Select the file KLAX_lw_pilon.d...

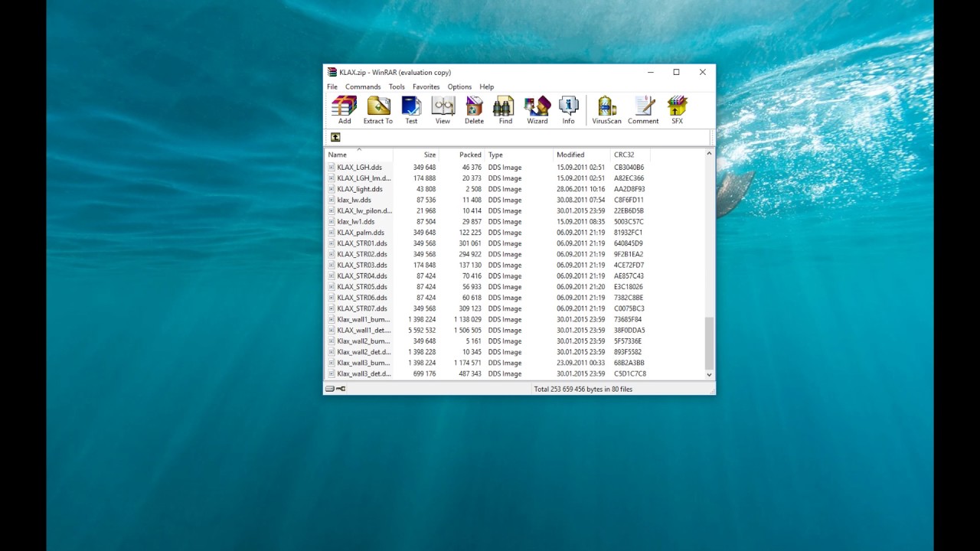click(x=364, y=211)
